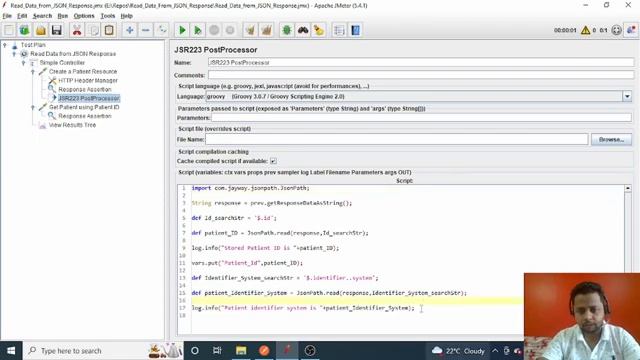
Task: Click the taskbar search box
Action: (x=102, y=351)
